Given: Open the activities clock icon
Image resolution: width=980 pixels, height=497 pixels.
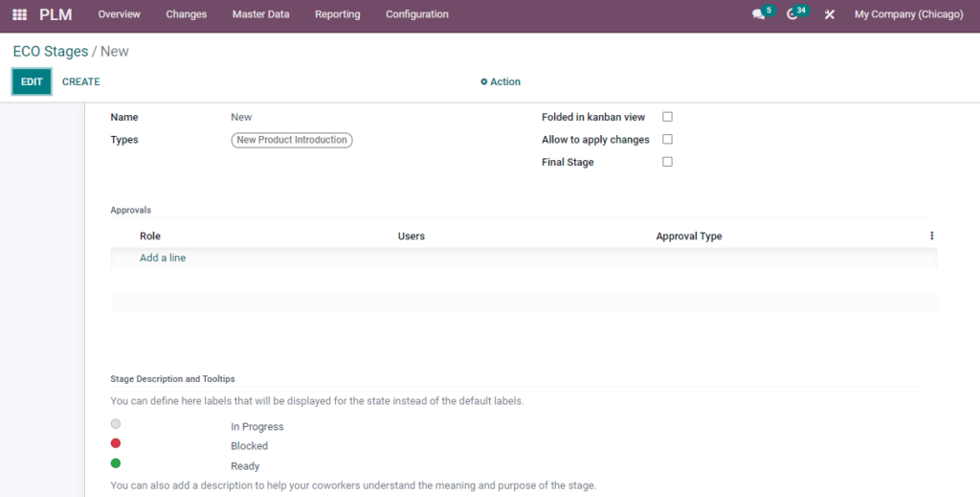Looking at the screenshot, I should point(791,14).
